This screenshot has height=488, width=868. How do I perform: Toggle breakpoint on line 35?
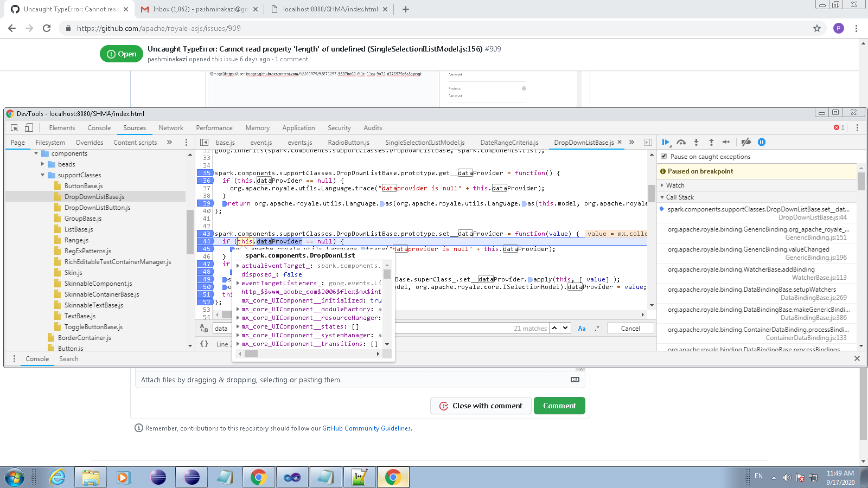(x=205, y=173)
